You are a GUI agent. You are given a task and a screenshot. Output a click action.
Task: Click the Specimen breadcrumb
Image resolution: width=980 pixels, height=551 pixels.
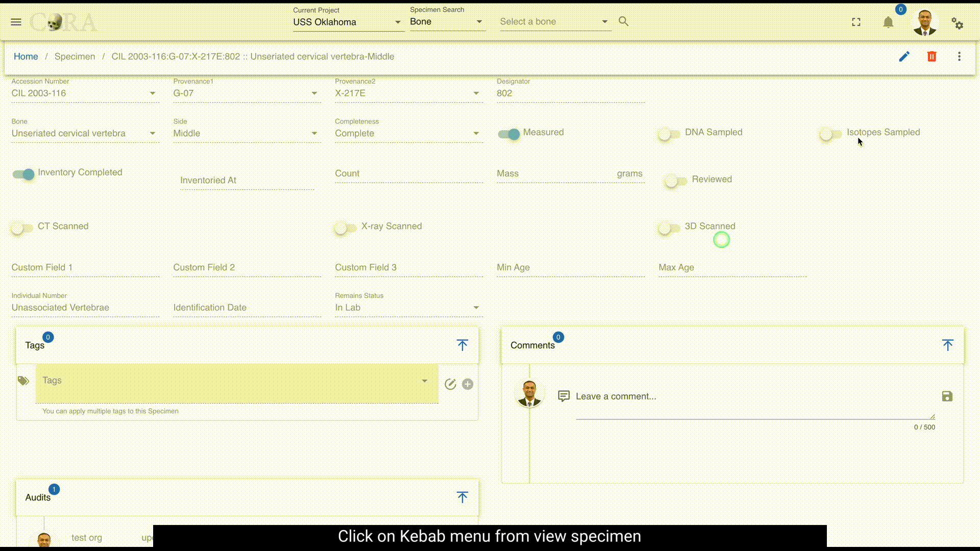(x=75, y=57)
